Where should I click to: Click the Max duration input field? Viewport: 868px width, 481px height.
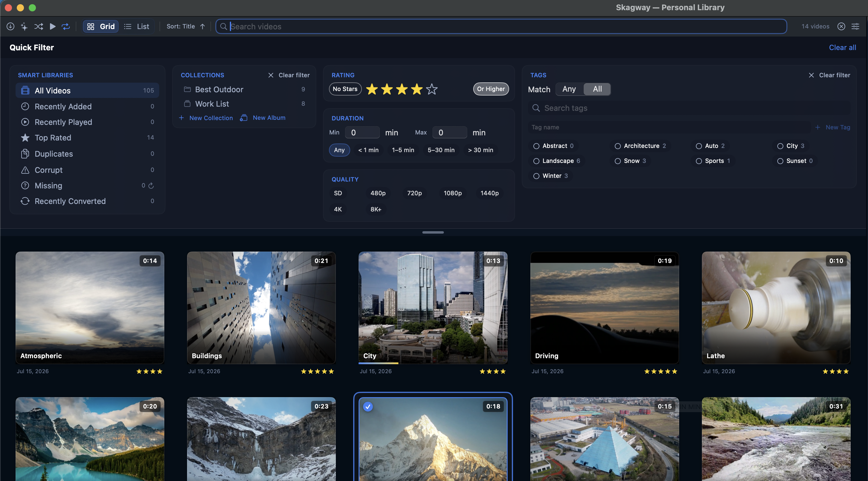pyautogui.click(x=450, y=132)
